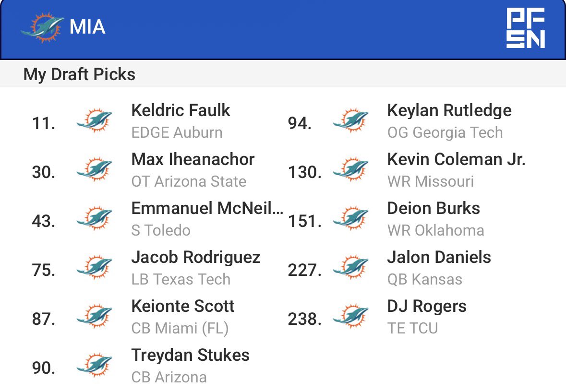Viewport: 566px width, 392px height.
Task: Click the Dolphins icon next to pick 43
Action: 94,218
